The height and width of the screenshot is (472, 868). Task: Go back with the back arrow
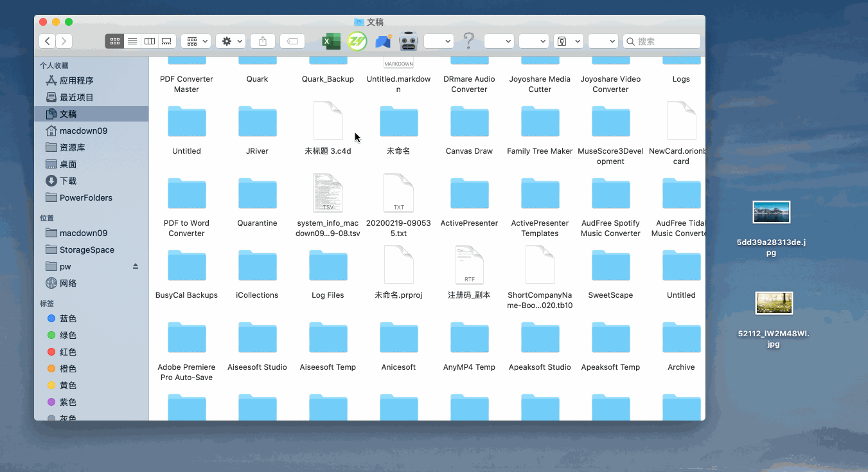click(47, 41)
